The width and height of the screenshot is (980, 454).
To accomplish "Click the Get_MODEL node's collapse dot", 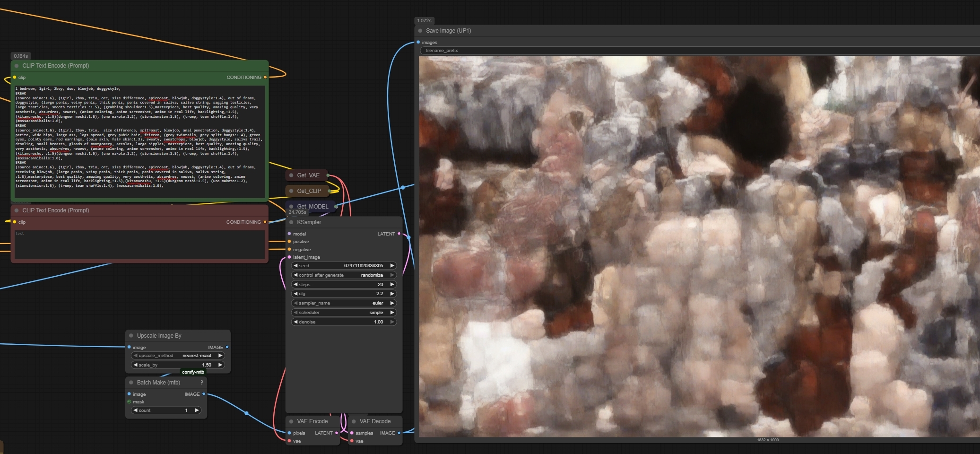I will point(291,207).
